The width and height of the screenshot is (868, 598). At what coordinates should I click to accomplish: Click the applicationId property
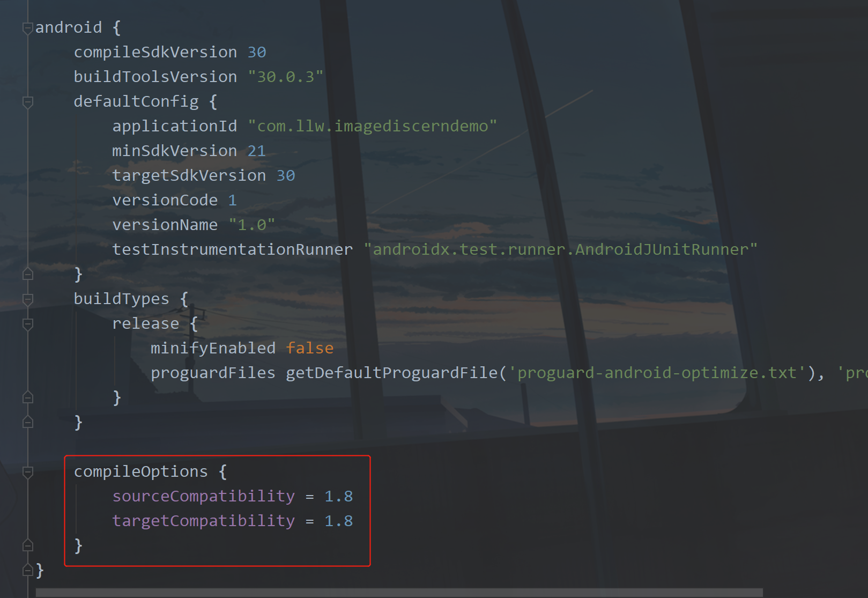[x=175, y=126]
